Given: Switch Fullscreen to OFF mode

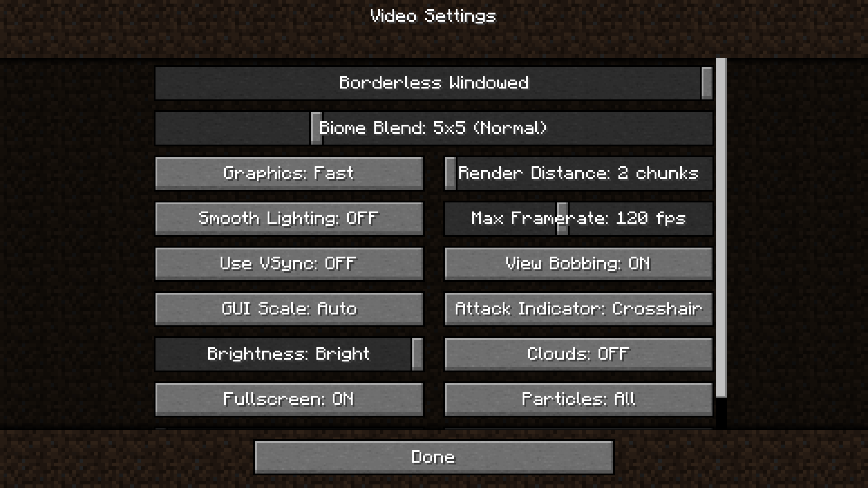Looking at the screenshot, I should (289, 399).
